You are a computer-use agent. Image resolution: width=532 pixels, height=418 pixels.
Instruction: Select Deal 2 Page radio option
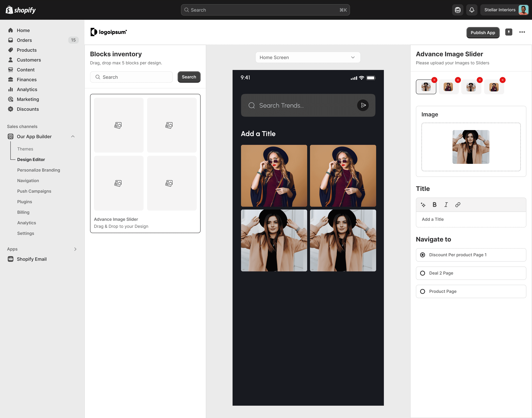click(x=423, y=273)
